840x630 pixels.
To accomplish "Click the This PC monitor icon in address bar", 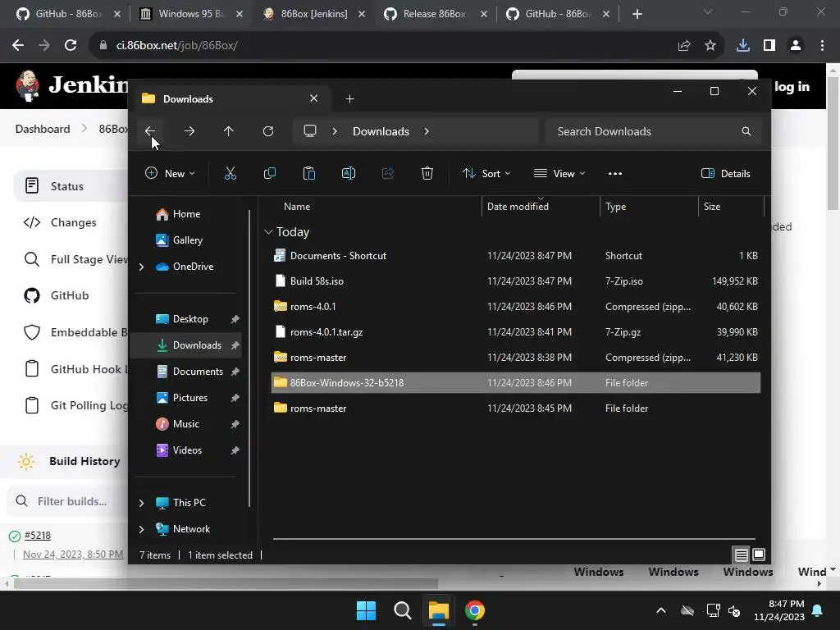I will (x=309, y=131).
